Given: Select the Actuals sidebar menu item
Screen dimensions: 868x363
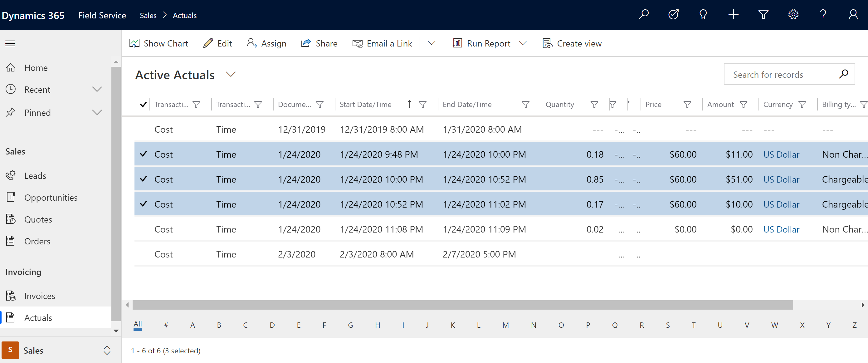Looking at the screenshot, I should pyautogui.click(x=38, y=317).
